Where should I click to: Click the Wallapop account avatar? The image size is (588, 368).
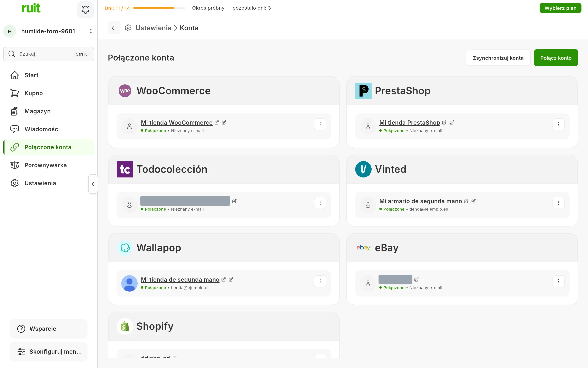pos(129,283)
